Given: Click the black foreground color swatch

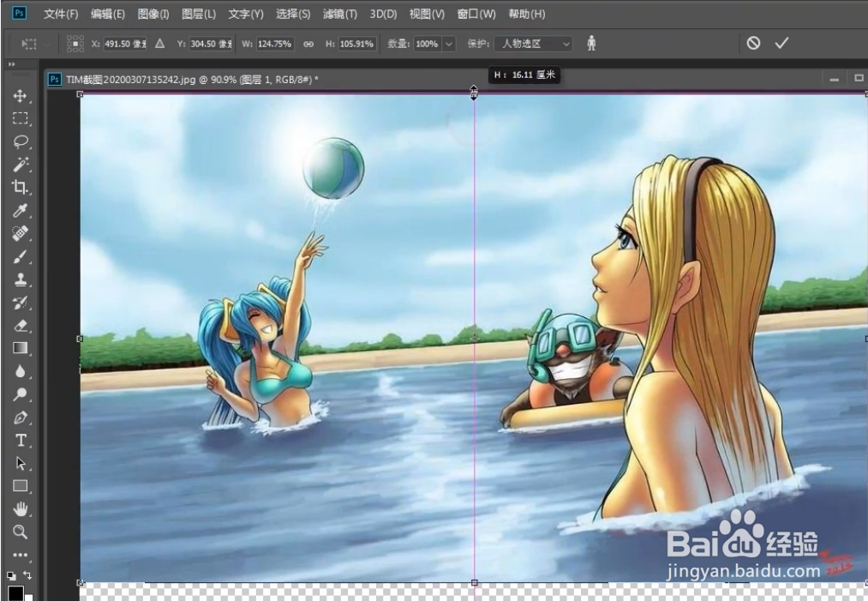Looking at the screenshot, I should [x=15, y=592].
